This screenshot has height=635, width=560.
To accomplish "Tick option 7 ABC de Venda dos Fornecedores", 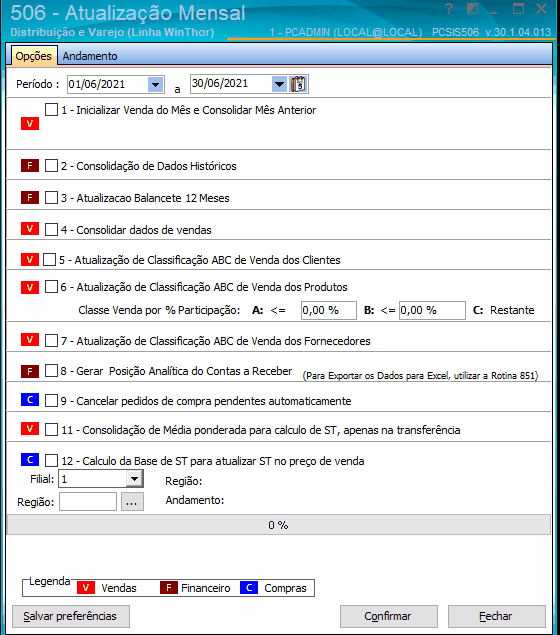I will point(51,340).
